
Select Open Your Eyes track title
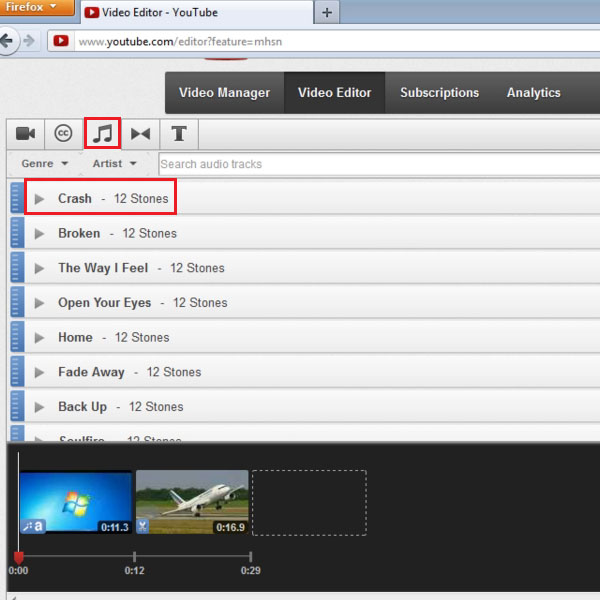pos(104,303)
